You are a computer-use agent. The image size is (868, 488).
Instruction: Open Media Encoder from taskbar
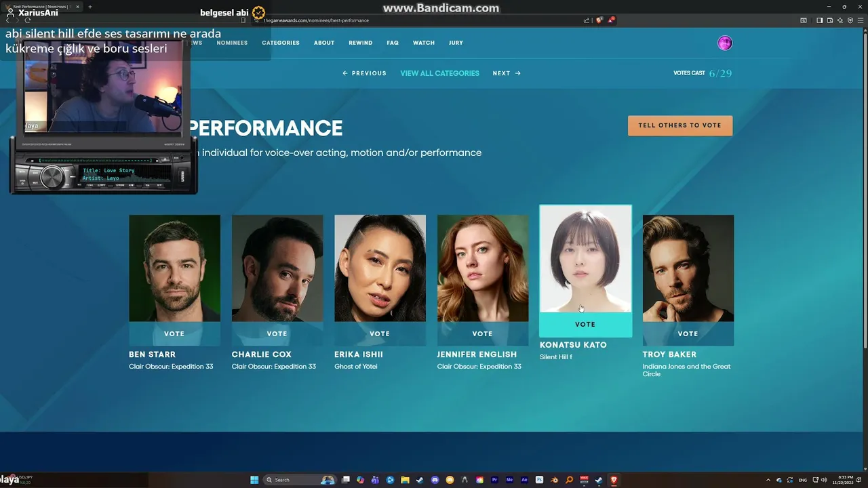coord(510,480)
